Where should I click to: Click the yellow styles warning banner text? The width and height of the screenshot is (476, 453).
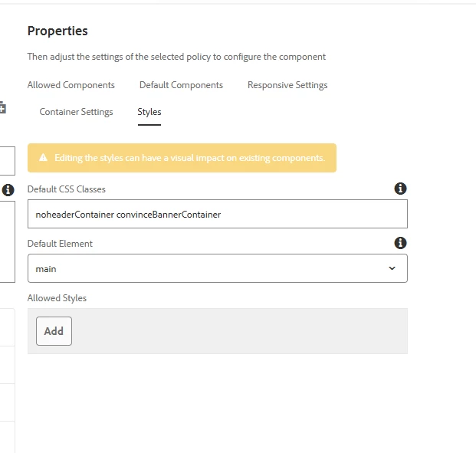[x=189, y=158]
